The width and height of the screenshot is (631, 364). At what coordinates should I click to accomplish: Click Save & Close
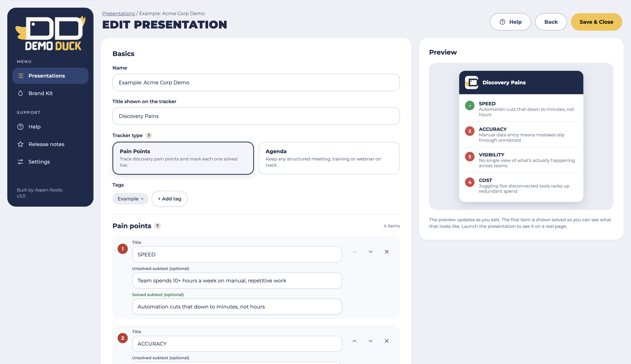pyautogui.click(x=596, y=22)
